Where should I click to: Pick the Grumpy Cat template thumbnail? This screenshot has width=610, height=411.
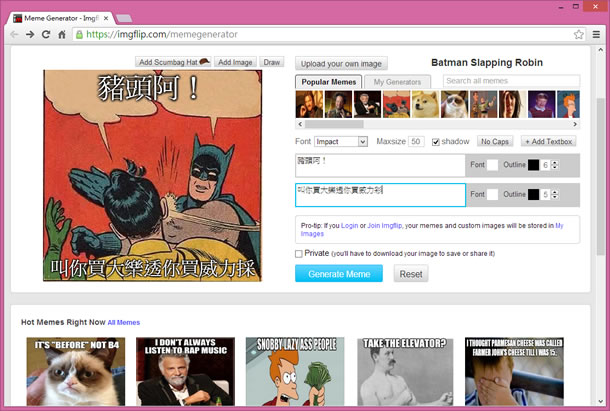coord(453,104)
